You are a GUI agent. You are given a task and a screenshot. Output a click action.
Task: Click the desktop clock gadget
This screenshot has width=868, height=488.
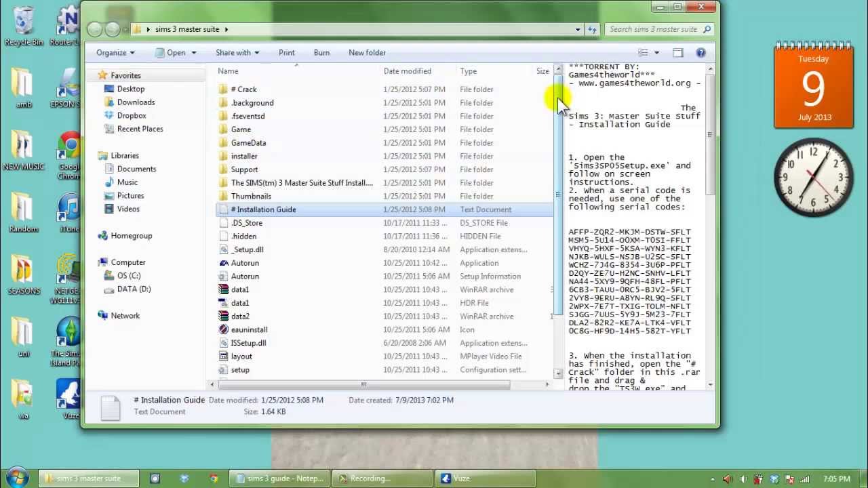(x=814, y=178)
